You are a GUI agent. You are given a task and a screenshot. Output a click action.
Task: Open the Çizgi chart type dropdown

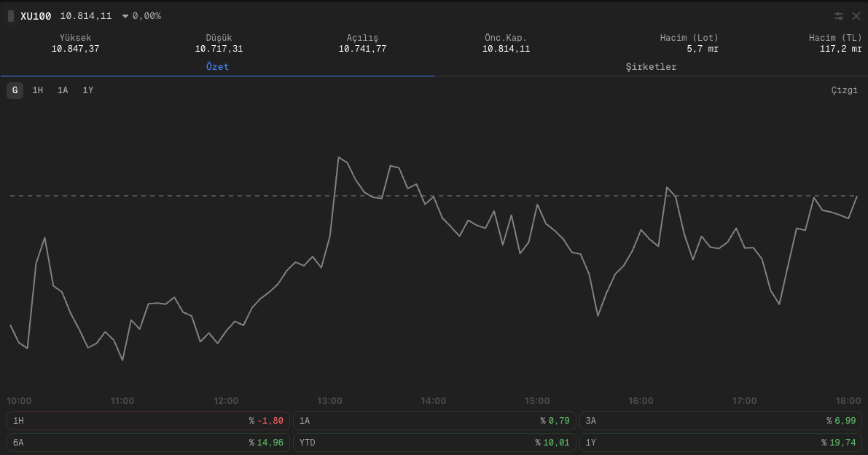click(x=844, y=90)
